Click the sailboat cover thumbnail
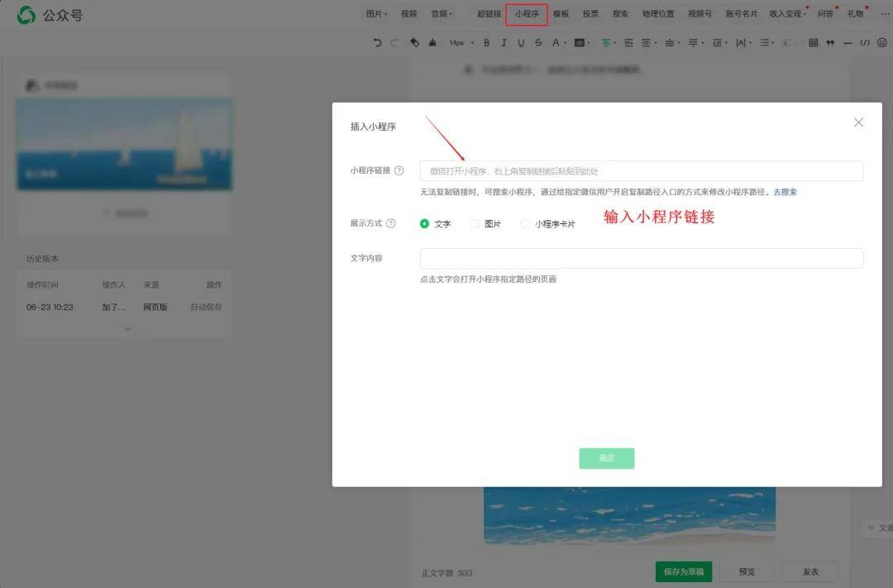The width and height of the screenshot is (893, 588). coord(124,144)
